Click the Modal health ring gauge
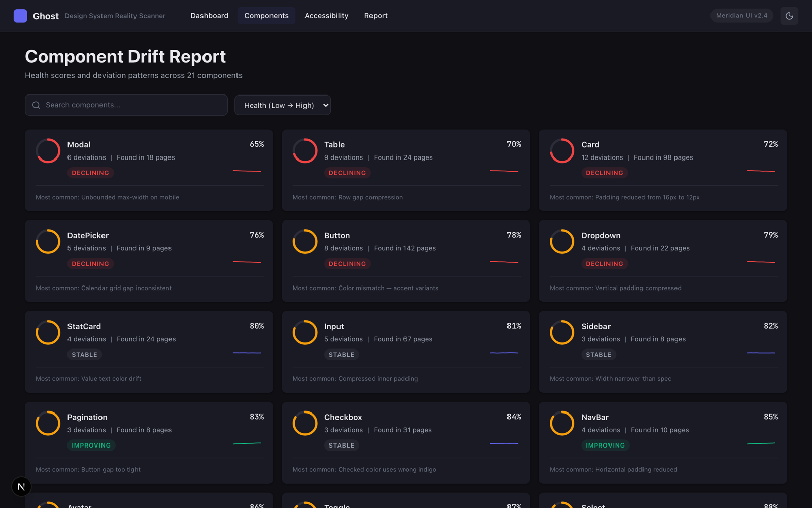812x508 pixels. (47, 150)
